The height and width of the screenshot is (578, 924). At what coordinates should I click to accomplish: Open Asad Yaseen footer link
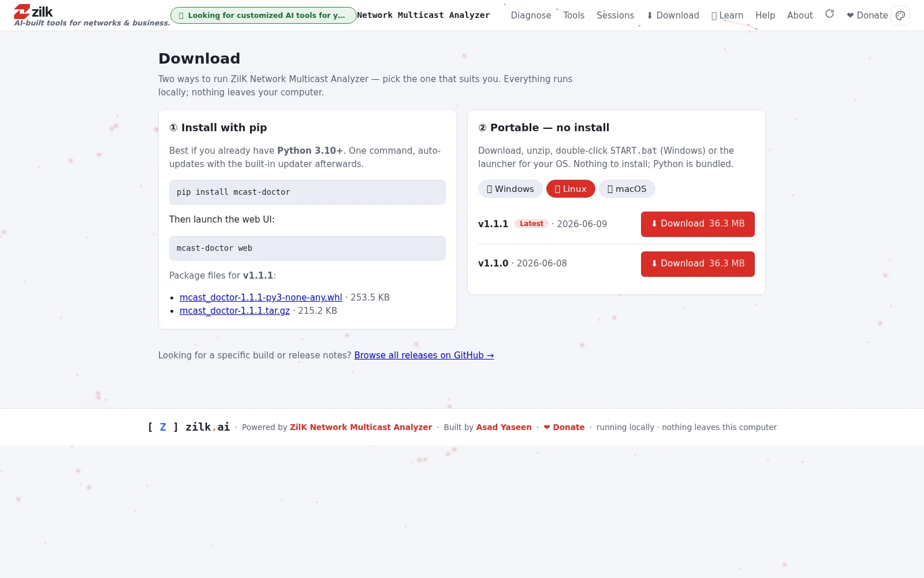coord(504,427)
